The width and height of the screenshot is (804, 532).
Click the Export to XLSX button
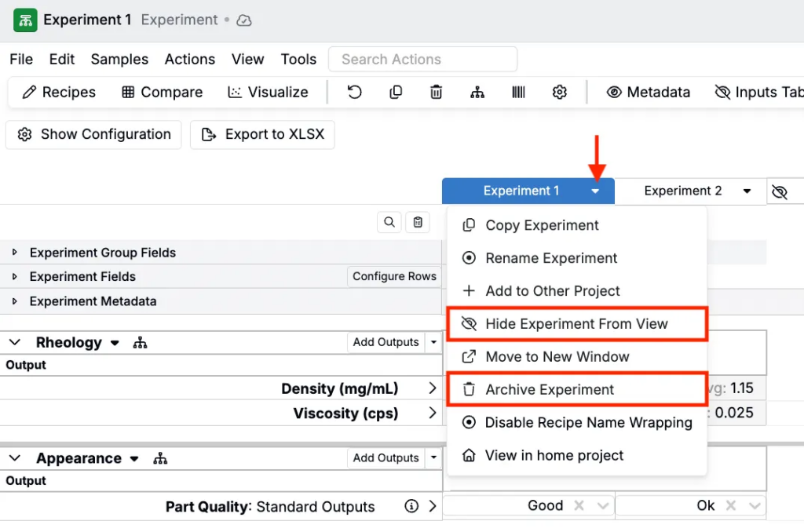(263, 135)
